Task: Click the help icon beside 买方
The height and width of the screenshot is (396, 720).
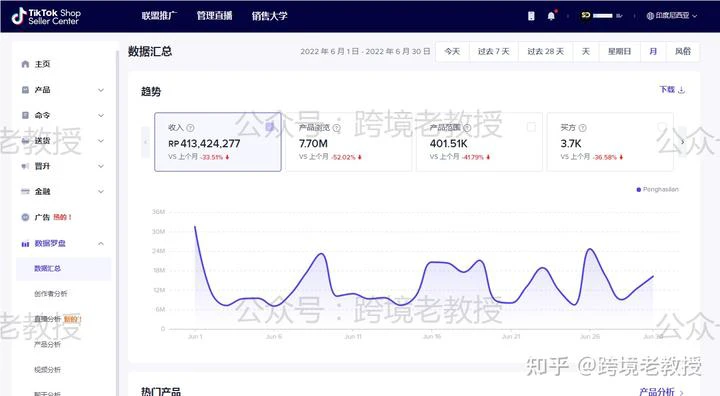Action: click(583, 128)
